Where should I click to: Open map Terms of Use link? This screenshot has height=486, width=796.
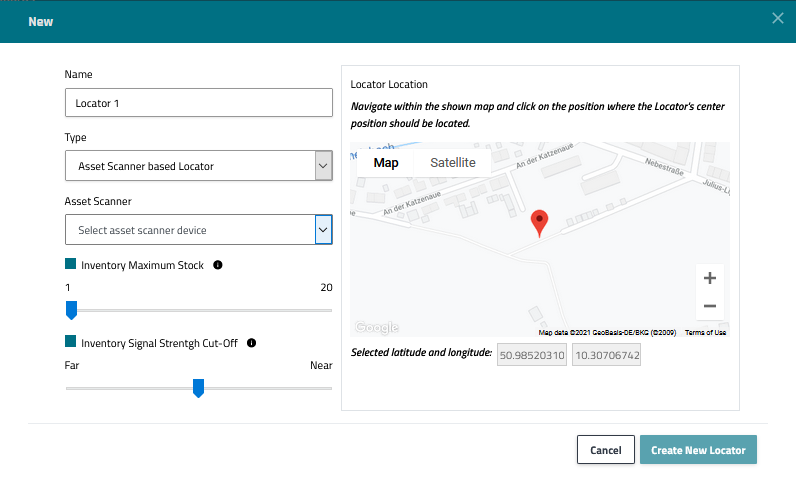(705, 333)
